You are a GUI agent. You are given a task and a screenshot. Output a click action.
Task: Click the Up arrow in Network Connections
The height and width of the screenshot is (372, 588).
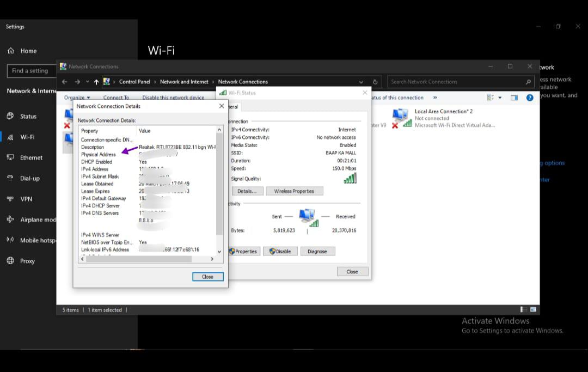96,82
